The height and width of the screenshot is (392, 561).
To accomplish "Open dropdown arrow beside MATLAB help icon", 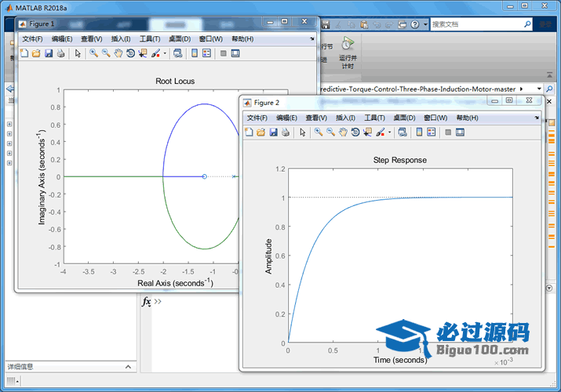I will [x=425, y=24].
